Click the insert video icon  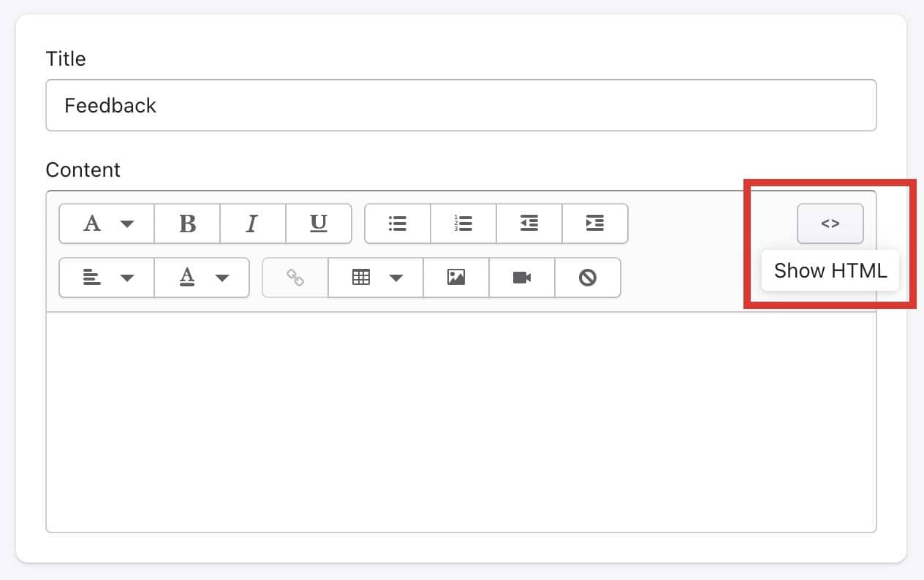(522, 278)
